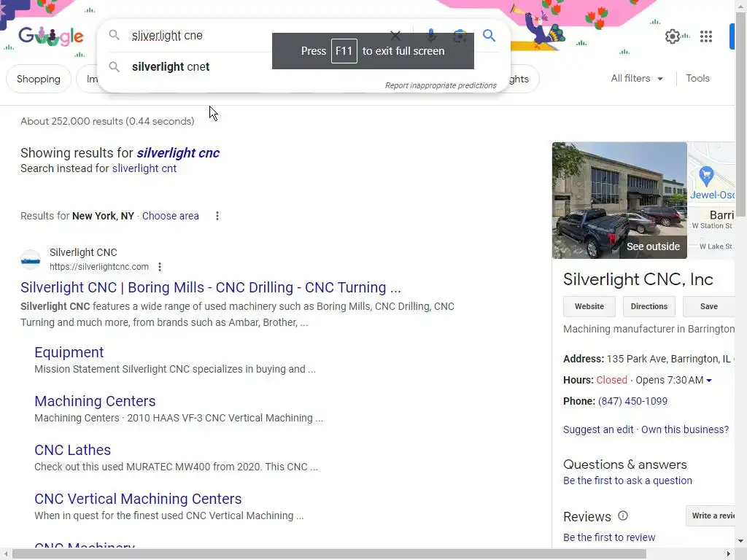The width and height of the screenshot is (747, 560).
Task: Open Google settings gear icon
Action: [672, 36]
